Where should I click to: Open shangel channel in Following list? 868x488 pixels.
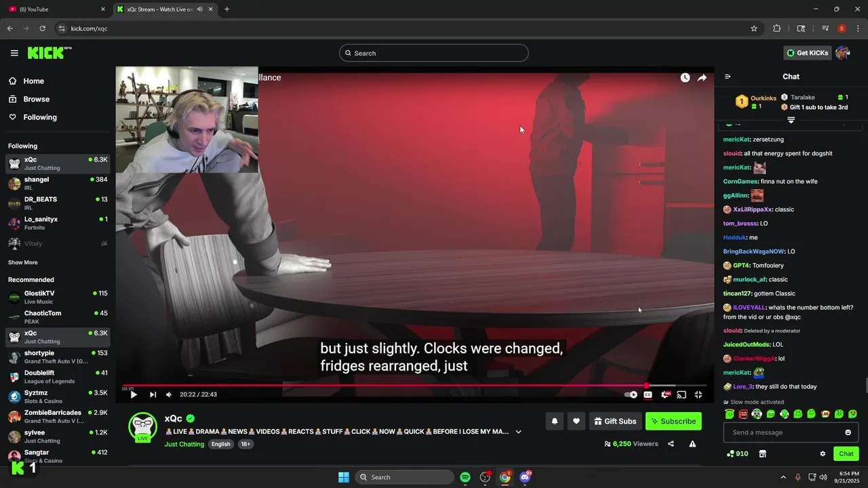point(58,183)
